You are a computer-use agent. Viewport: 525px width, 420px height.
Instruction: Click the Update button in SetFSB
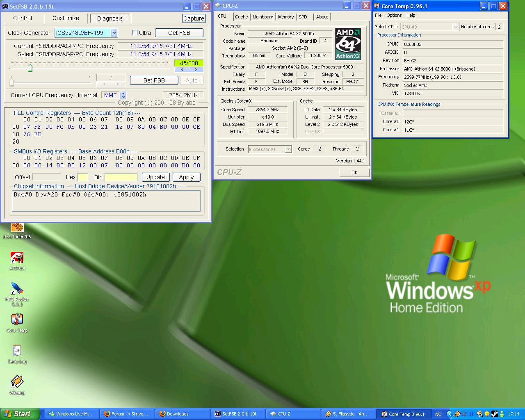(x=155, y=177)
